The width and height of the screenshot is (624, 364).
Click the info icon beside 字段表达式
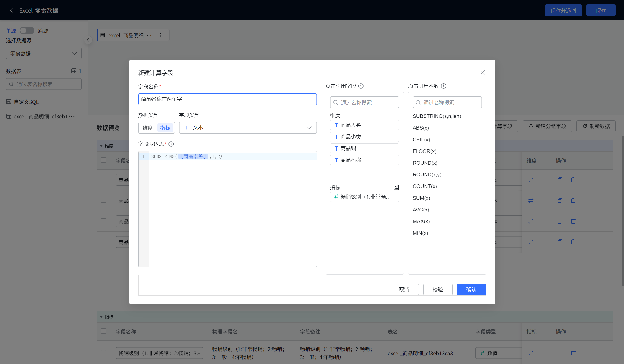[171, 144]
